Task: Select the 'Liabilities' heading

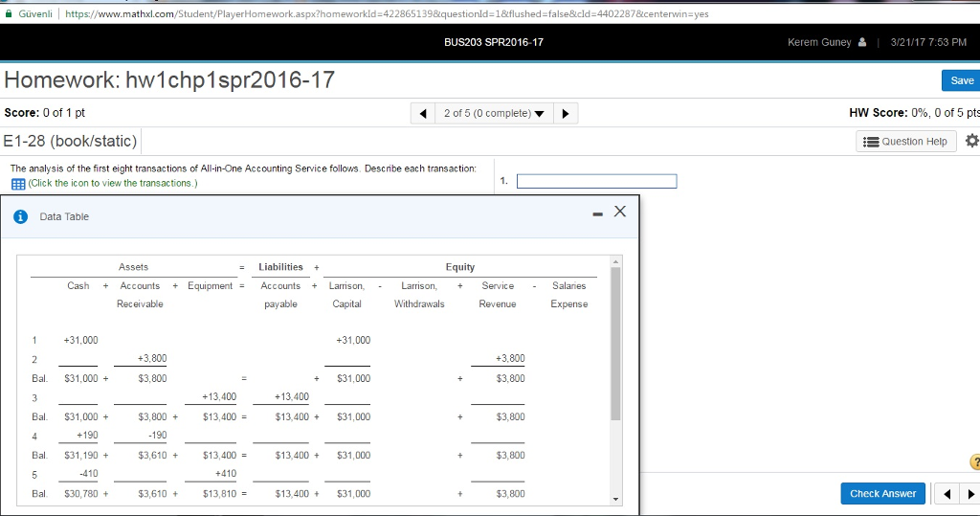Action: point(280,267)
